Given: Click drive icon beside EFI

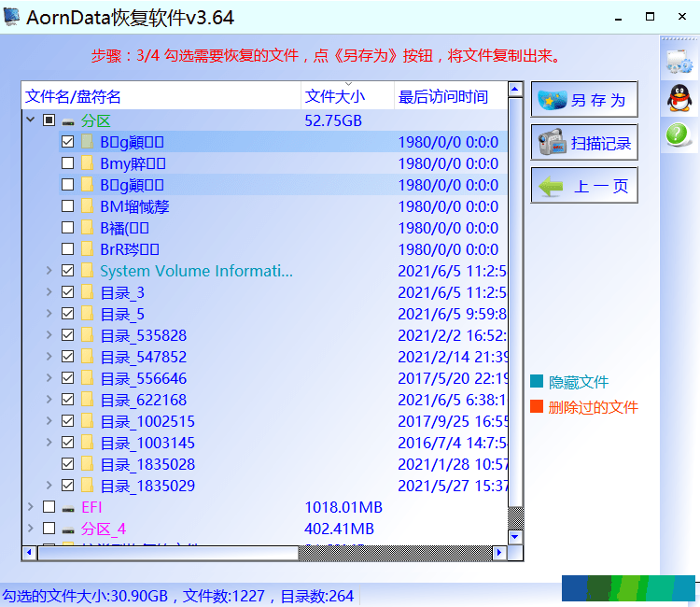Looking at the screenshot, I should tap(68, 508).
